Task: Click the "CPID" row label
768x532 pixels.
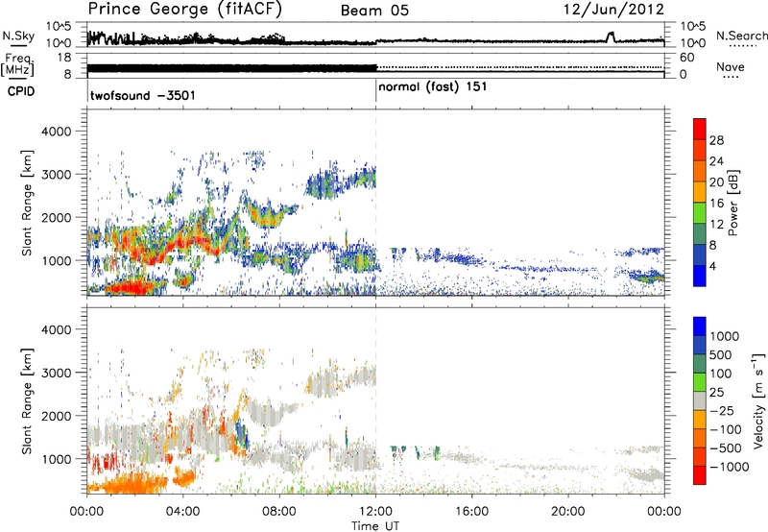Action: [x=21, y=91]
